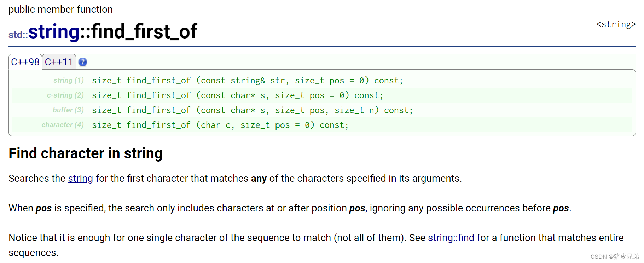Click the 'std::' namespace prefix in title
Screen dimensions: 644x263
pyautogui.click(x=18, y=35)
